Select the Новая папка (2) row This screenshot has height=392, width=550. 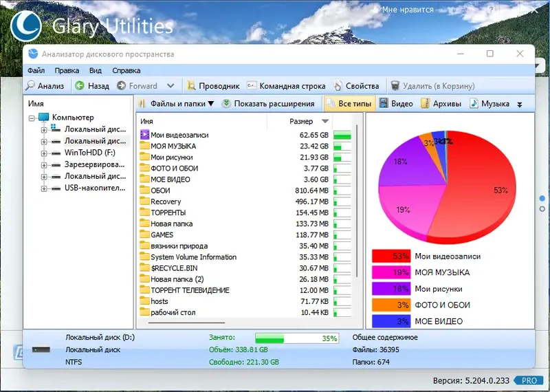coord(245,279)
